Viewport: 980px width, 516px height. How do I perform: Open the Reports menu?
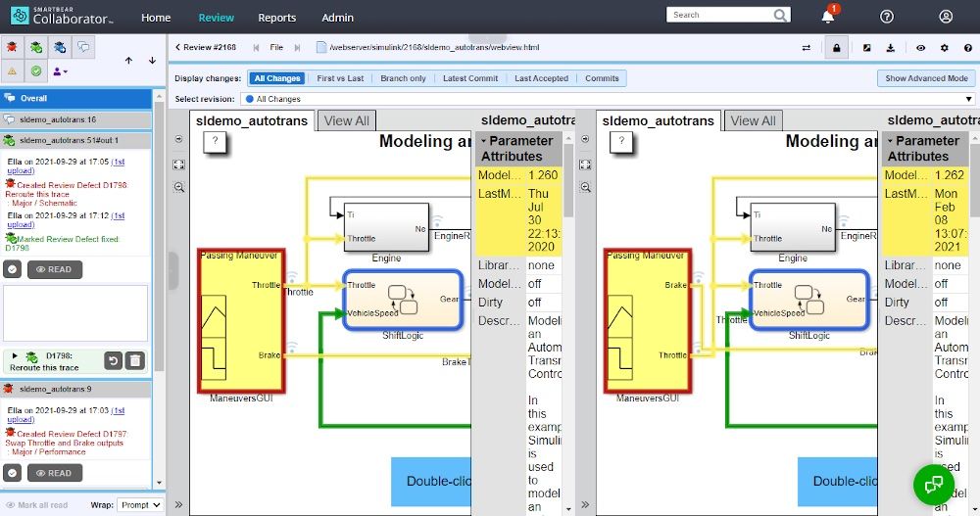pos(276,18)
